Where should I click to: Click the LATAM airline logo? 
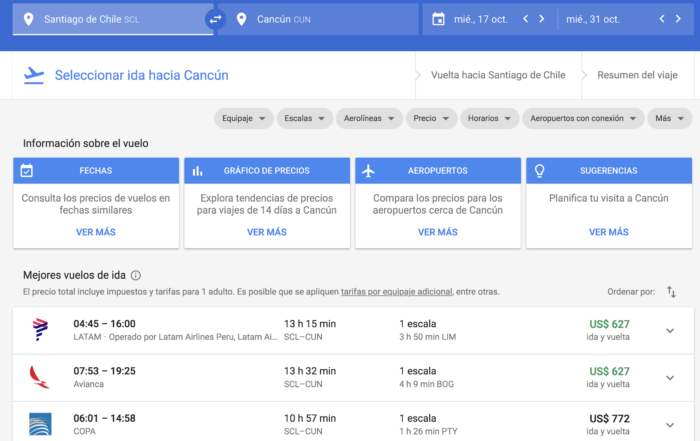pos(40,330)
